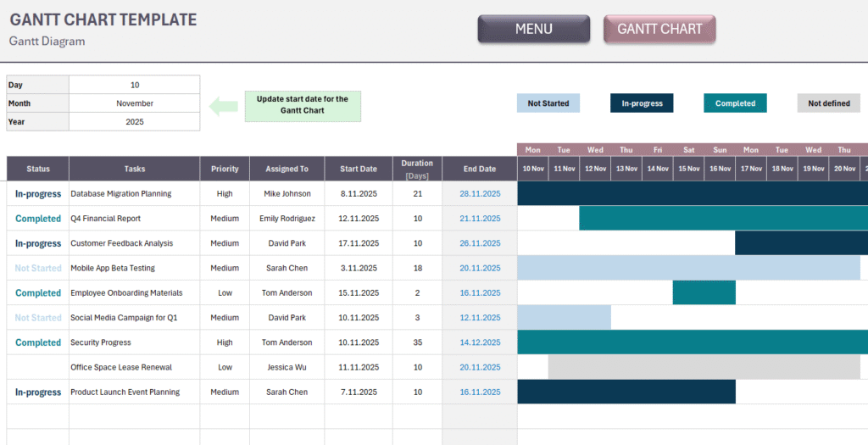Click Employee Onboarding Materials task cell

click(135, 292)
